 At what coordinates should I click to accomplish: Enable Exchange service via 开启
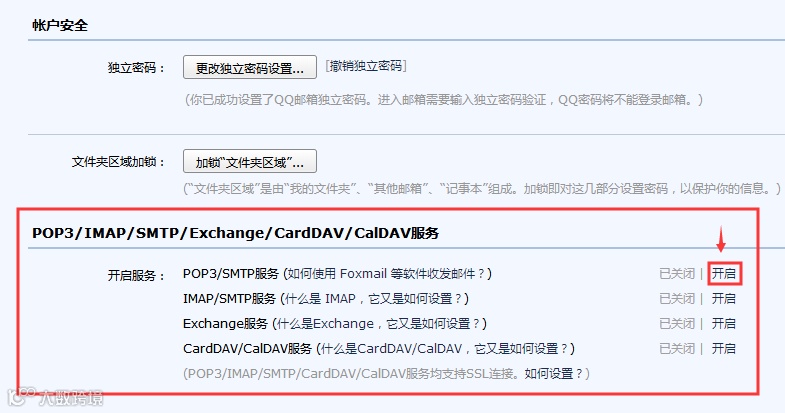pos(724,323)
